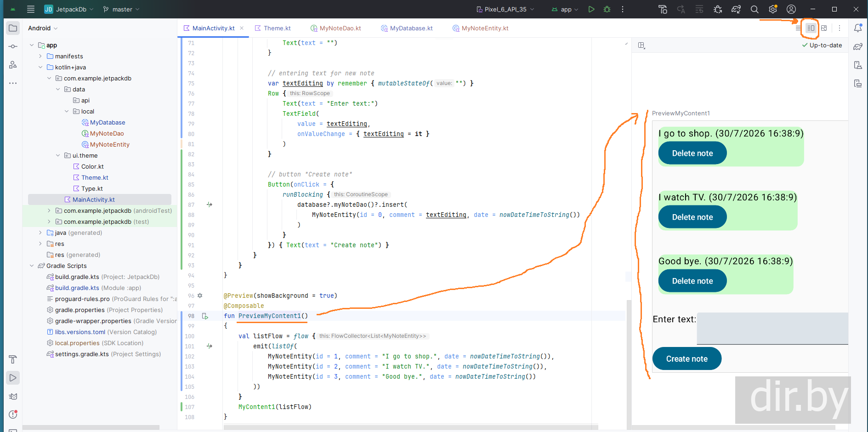Expand the res folder
This screenshot has height=432, width=868.
tap(40, 244)
